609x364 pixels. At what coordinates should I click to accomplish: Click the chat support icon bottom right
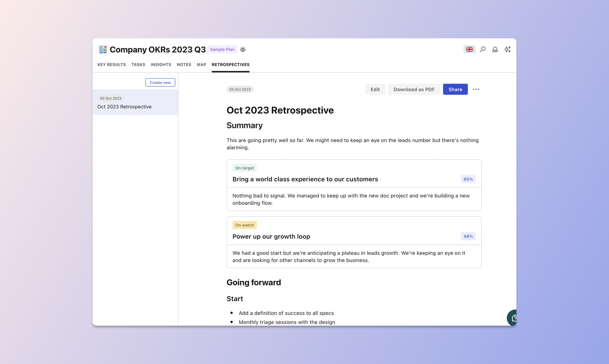[x=514, y=317]
